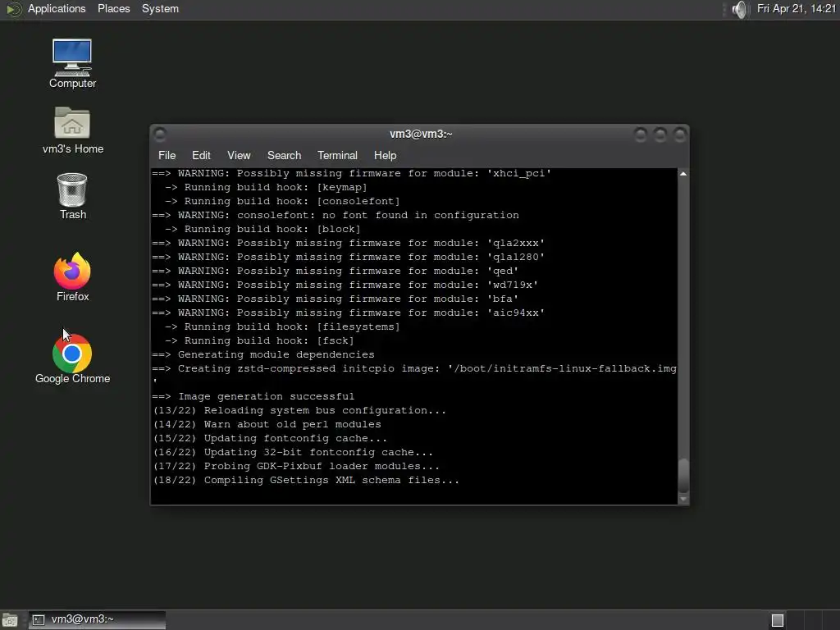The image size is (840, 630).
Task: Click the terminal scrollbar up arrow
Action: point(683,174)
